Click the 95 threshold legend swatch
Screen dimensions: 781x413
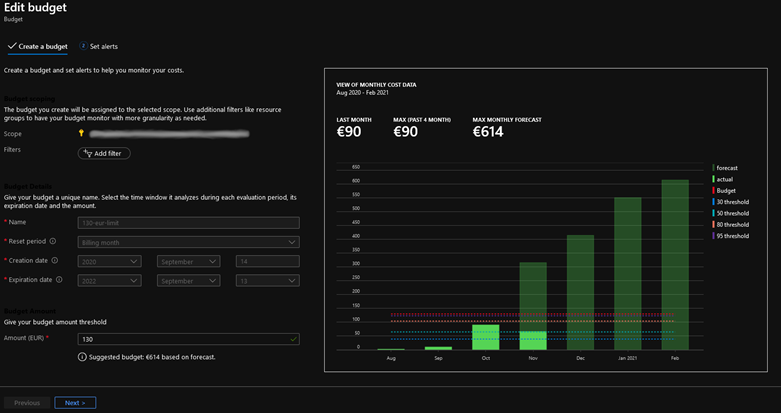click(714, 236)
